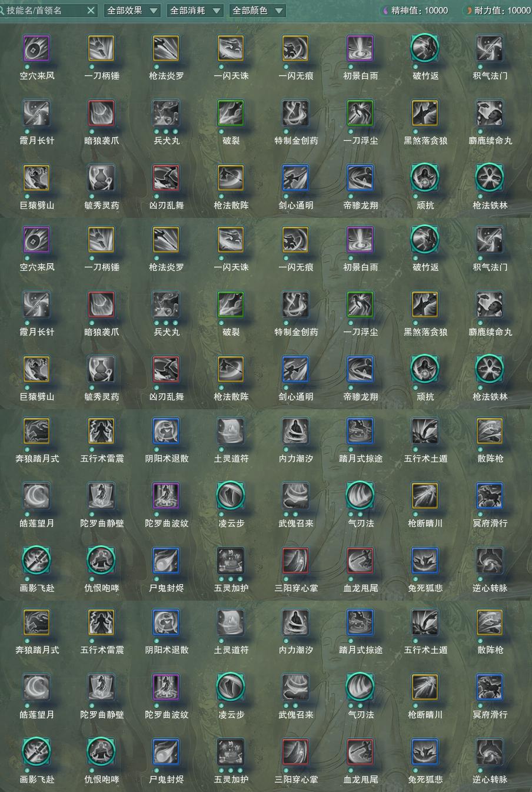Open the 全部颜色 filter dropdown
Image resolution: width=532 pixels, height=792 pixels.
[x=258, y=11]
